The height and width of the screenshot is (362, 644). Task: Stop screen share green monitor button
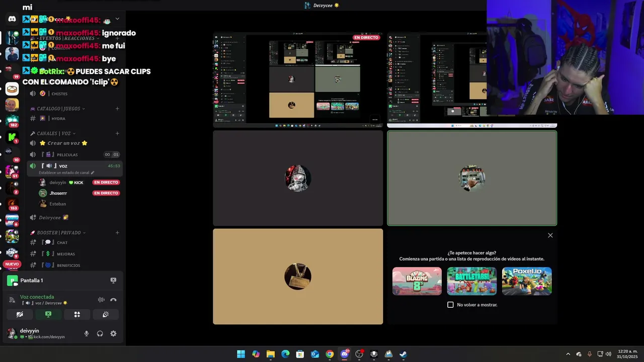[48, 314]
